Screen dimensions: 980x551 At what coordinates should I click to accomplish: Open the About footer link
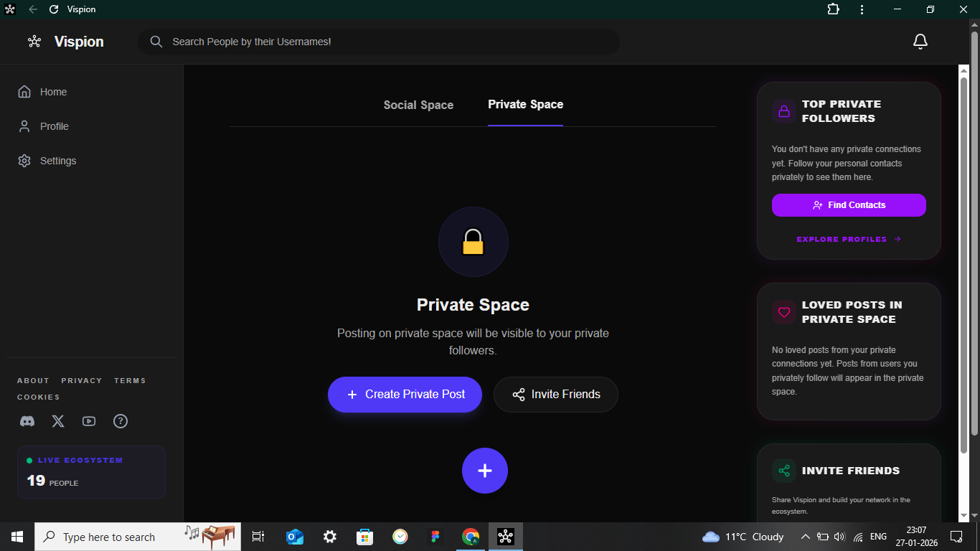click(x=33, y=381)
